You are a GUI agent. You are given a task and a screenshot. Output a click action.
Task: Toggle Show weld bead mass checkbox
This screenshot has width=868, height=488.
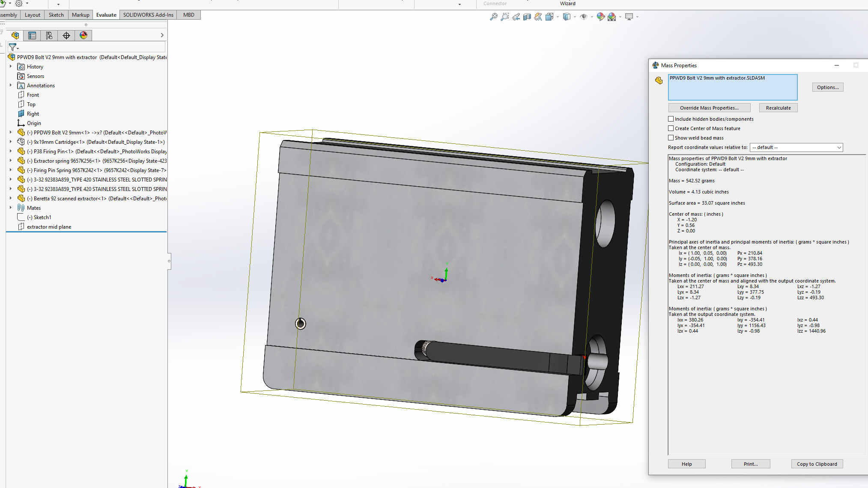point(671,138)
